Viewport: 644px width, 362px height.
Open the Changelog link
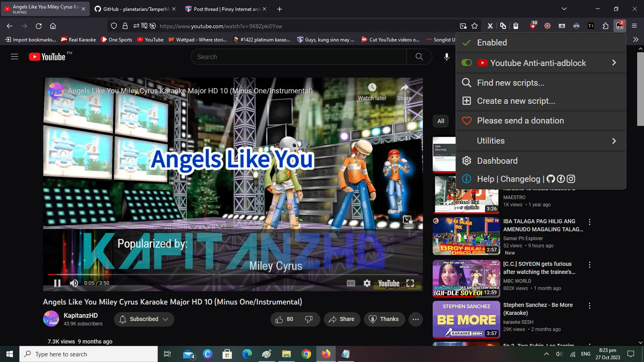[520, 179]
